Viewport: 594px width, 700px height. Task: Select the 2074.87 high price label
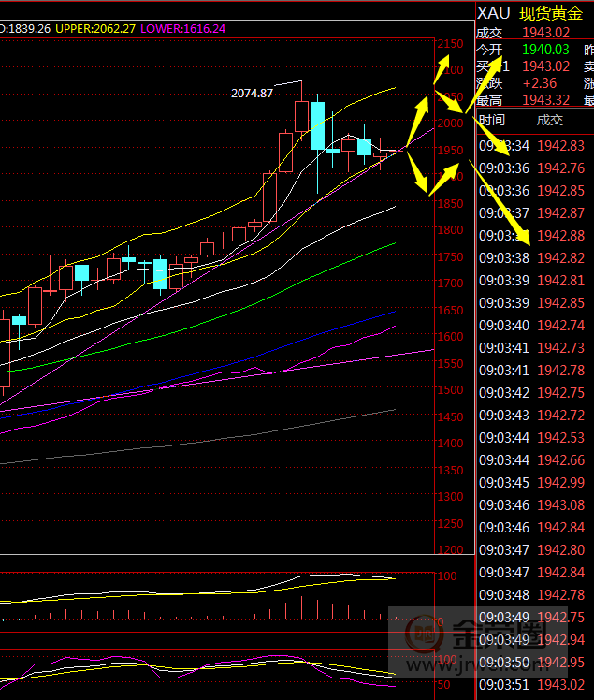pos(253,93)
